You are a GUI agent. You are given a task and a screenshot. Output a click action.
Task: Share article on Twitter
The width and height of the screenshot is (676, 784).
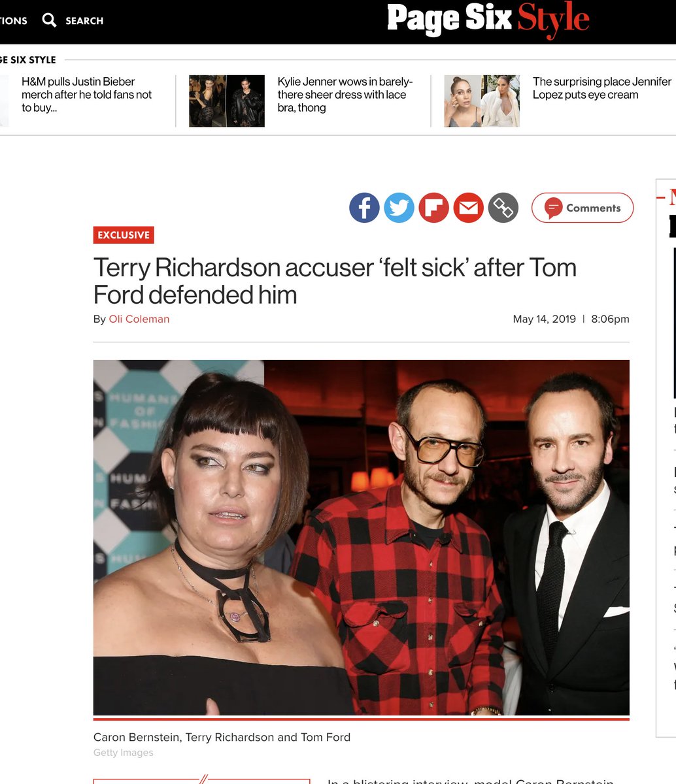pos(399,208)
